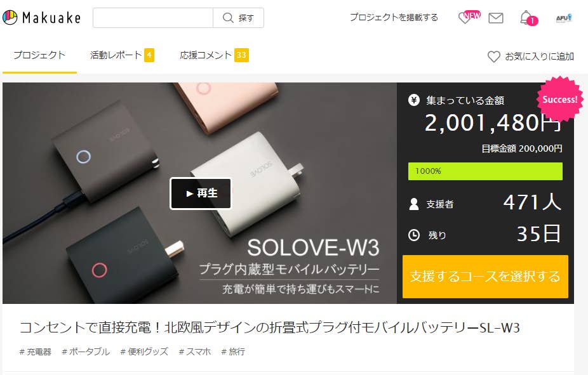
Task: Click the yen icon near 集まっている金額
Action: (413, 100)
